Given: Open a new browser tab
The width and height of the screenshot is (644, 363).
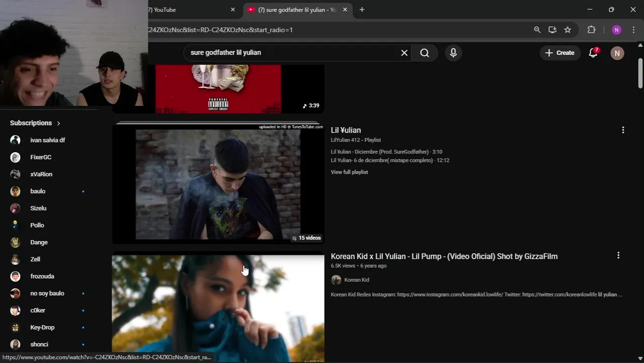Looking at the screenshot, I should [x=362, y=10].
